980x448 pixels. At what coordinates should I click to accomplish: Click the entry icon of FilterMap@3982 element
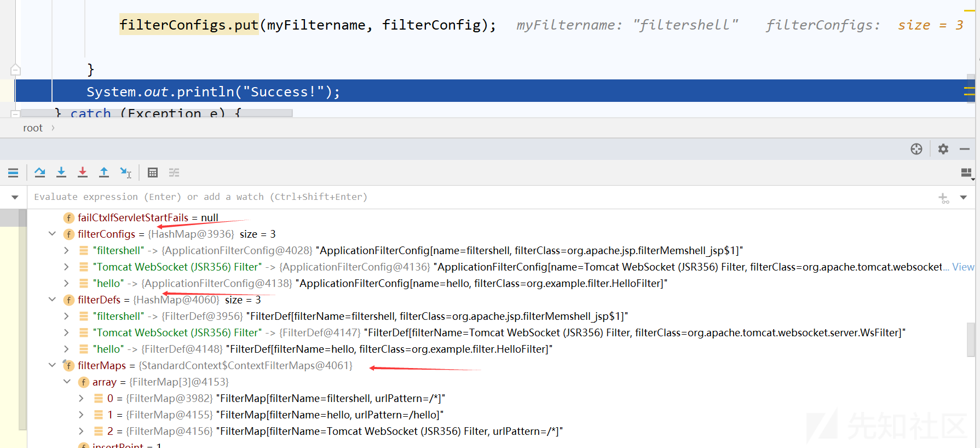[99, 398]
